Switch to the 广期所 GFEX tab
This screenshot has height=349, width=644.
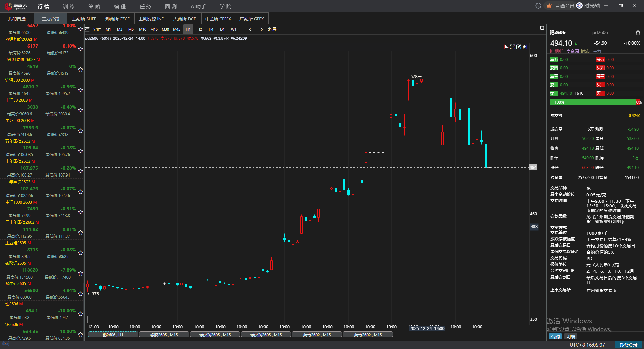pos(252,19)
